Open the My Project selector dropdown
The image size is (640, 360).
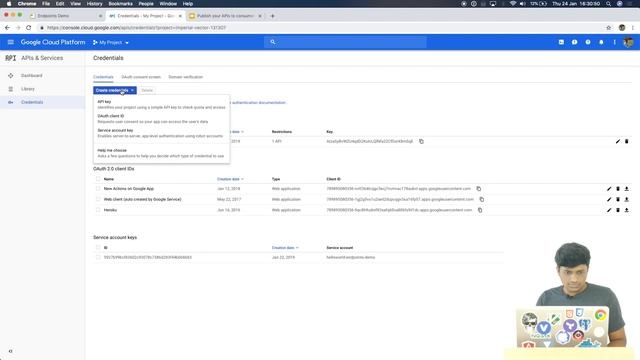click(x=111, y=42)
